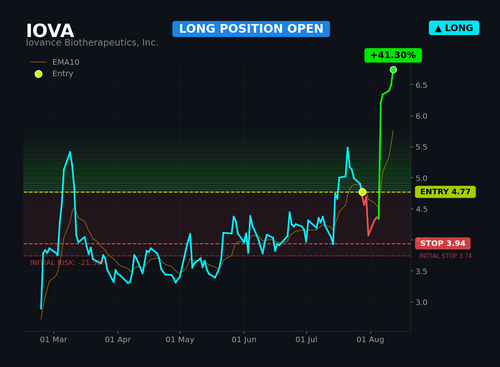Click the Iovance Biotherapeutics, Inc. subtitle
500x367 pixels.
pyautogui.click(x=92, y=43)
